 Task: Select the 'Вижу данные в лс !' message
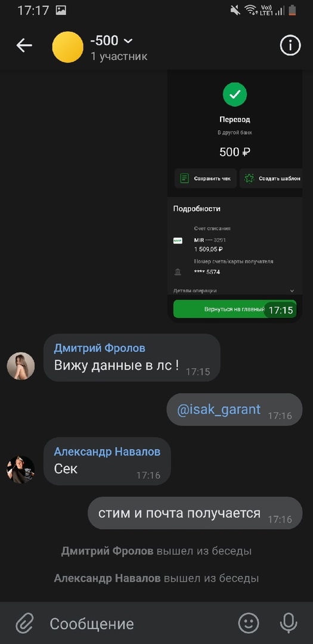click(132, 358)
